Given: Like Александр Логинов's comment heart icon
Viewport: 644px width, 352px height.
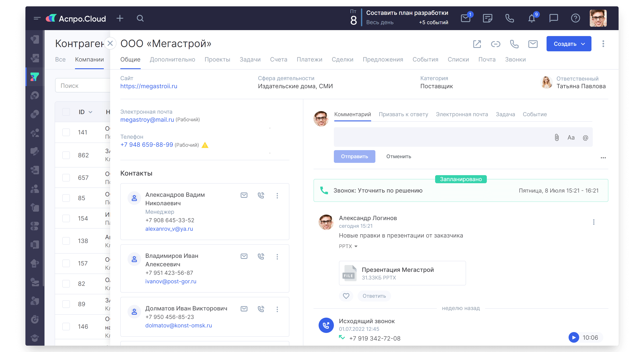Looking at the screenshot, I should tap(346, 296).
